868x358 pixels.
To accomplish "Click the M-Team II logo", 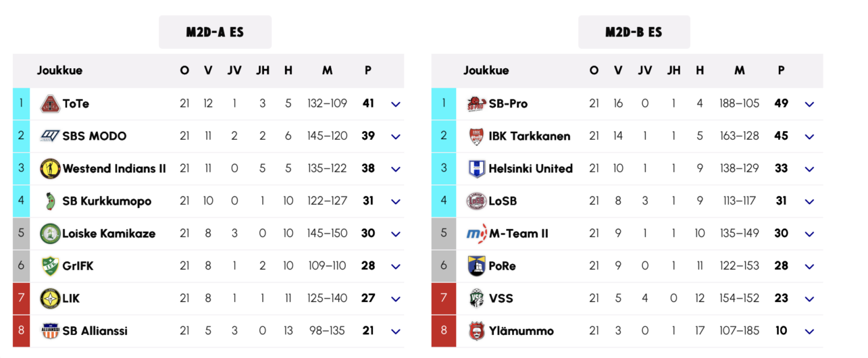I will click(476, 234).
